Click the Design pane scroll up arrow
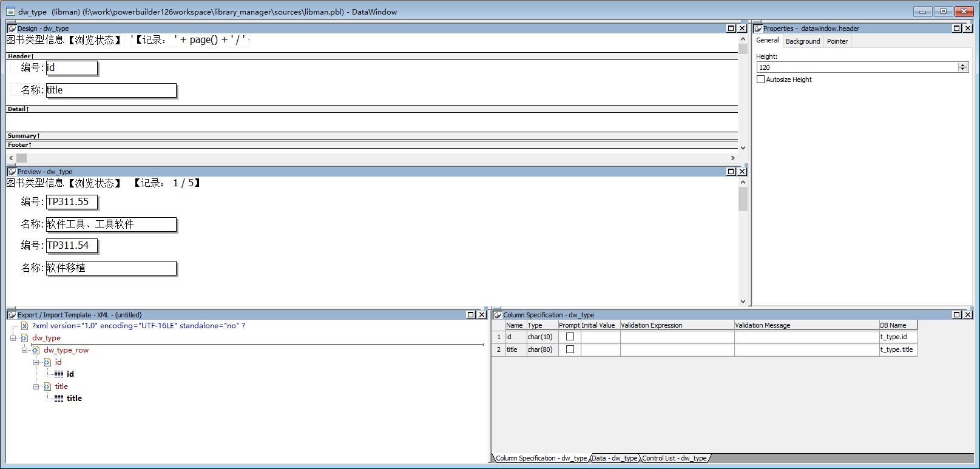 coord(743,39)
